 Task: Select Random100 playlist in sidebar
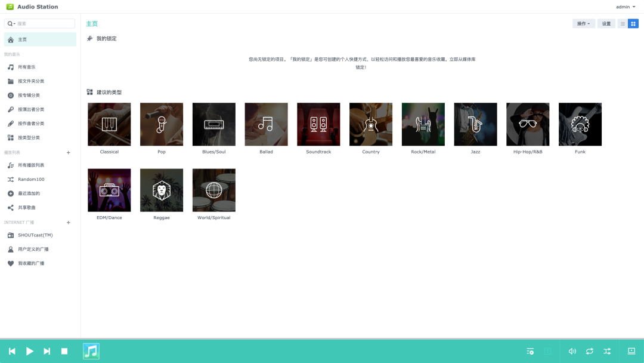[31, 179]
